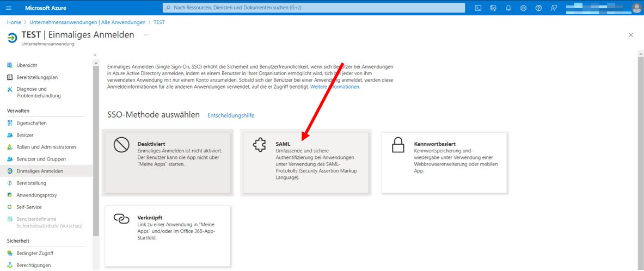
Task: Click the Bereitstellung sync icon
Action: click(x=10, y=183)
